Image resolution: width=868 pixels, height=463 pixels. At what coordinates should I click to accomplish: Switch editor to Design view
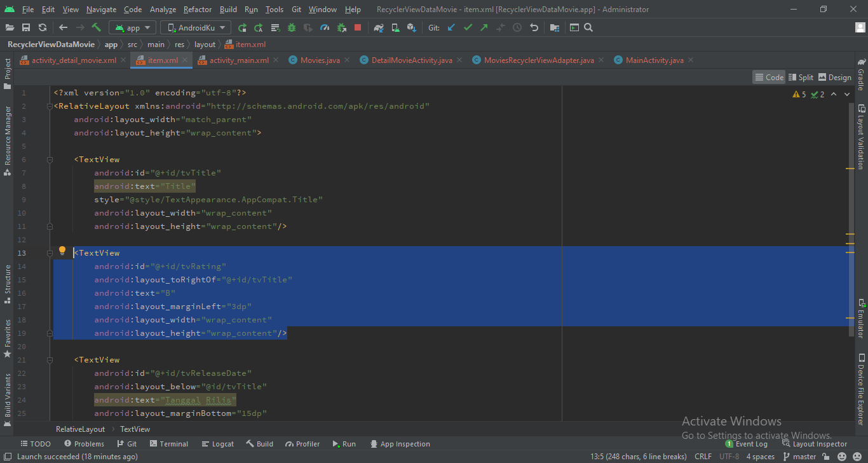(x=834, y=77)
